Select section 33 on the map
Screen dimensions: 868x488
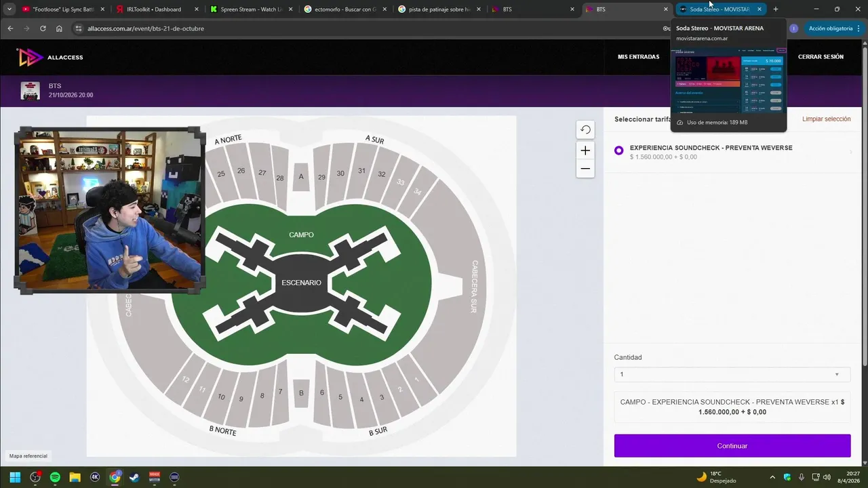401,182
